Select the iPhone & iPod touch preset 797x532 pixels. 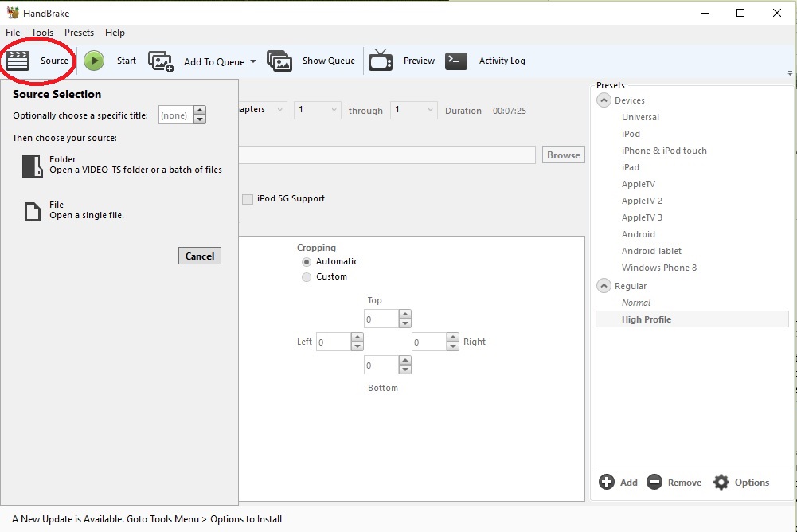point(664,151)
